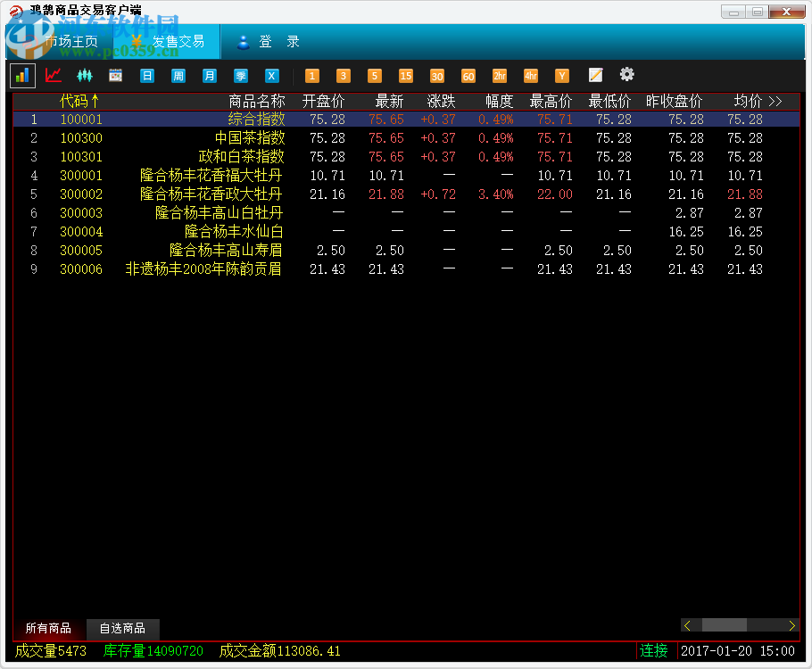Select row 隆合杨丰花香福大牡丹
Image resolution: width=812 pixels, height=669 pixels.
coord(406,176)
